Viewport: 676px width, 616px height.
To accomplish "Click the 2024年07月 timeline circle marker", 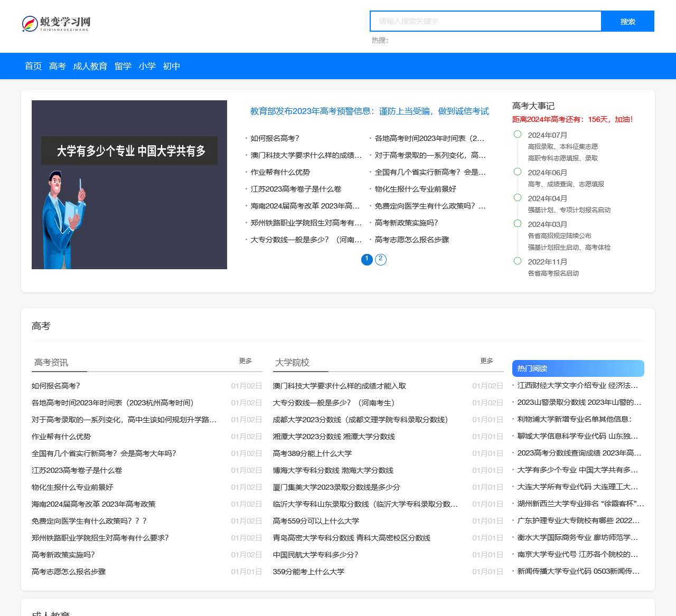I will 518,135.
